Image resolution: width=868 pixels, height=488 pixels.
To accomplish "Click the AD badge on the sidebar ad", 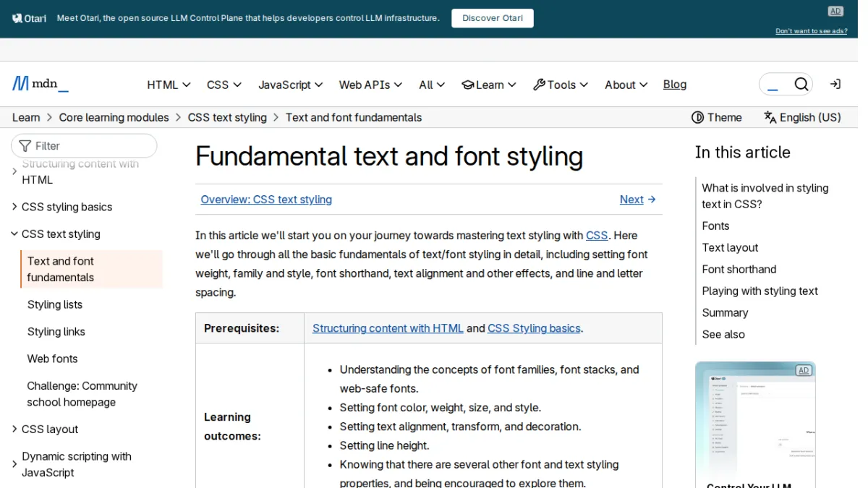I will click(x=803, y=370).
